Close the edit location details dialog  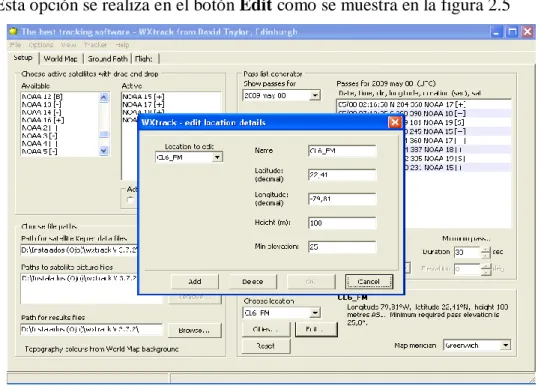point(395,122)
